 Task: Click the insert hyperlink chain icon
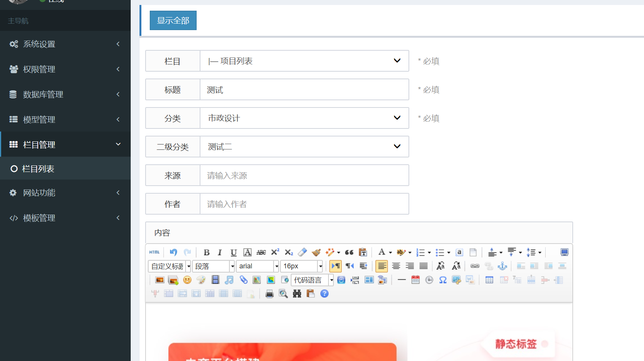(475, 266)
